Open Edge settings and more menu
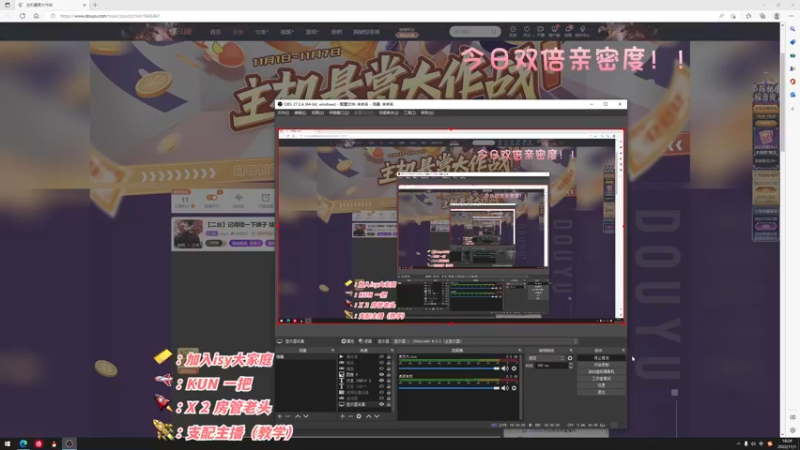This screenshot has height=450, width=800. coord(791,16)
